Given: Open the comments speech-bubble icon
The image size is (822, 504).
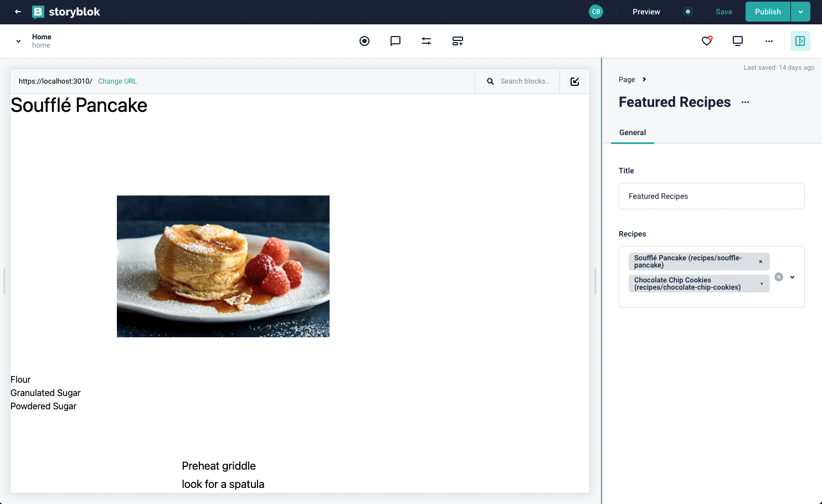Looking at the screenshot, I should coord(395,41).
